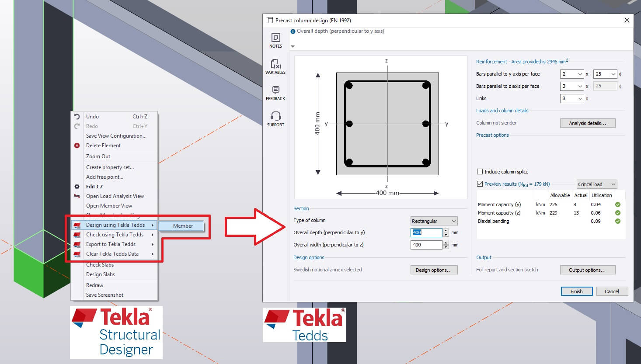Click the Precast options heading
The image size is (641, 364).
[x=492, y=135]
